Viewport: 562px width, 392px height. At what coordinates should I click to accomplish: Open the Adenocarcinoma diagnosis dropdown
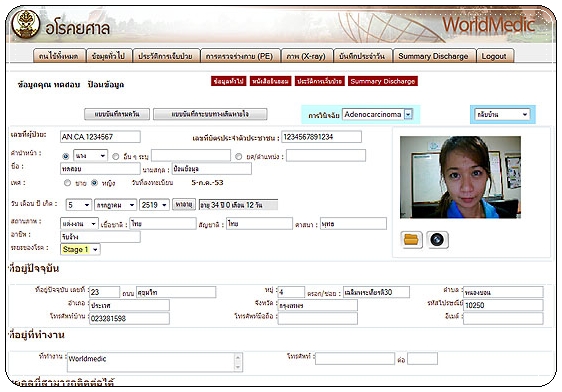(377, 114)
